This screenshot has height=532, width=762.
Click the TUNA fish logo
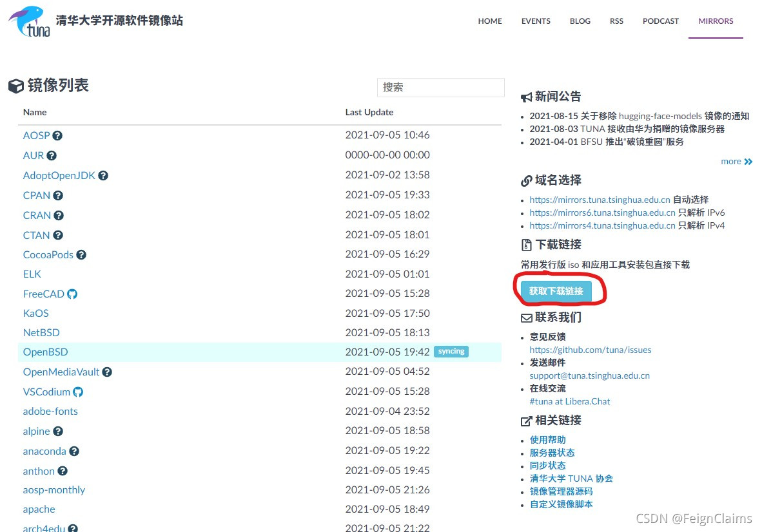pos(30,21)
